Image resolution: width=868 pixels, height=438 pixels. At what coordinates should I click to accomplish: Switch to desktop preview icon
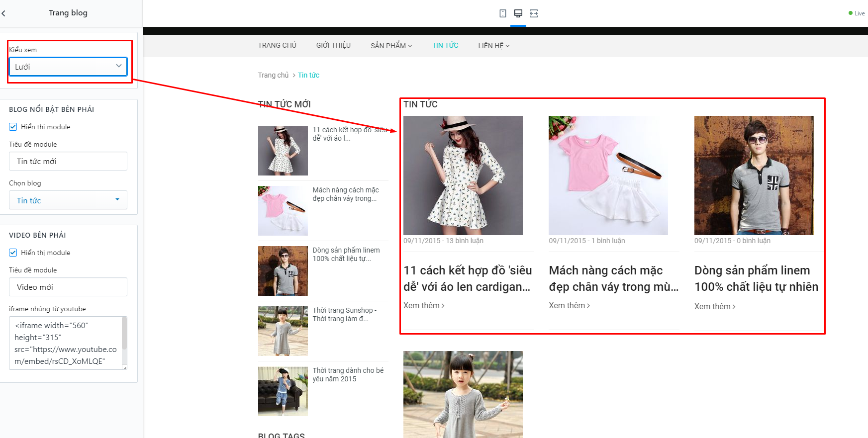[518, 13]
